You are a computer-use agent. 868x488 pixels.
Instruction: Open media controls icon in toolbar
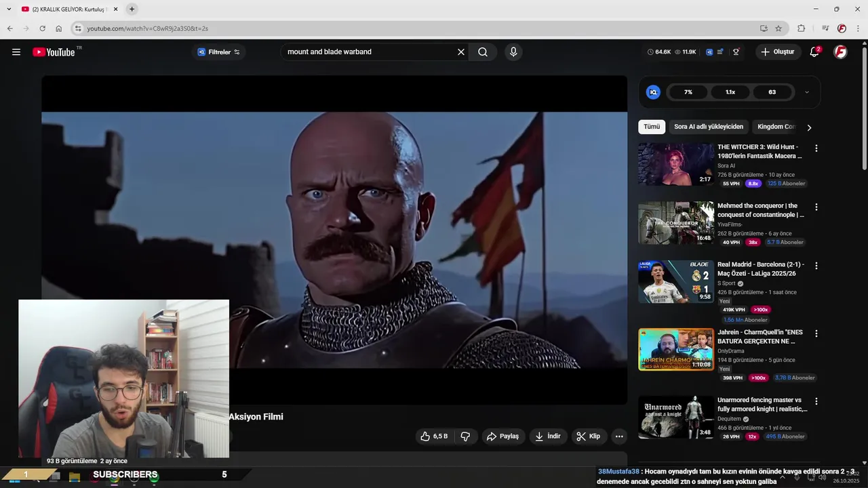point(825,28)
